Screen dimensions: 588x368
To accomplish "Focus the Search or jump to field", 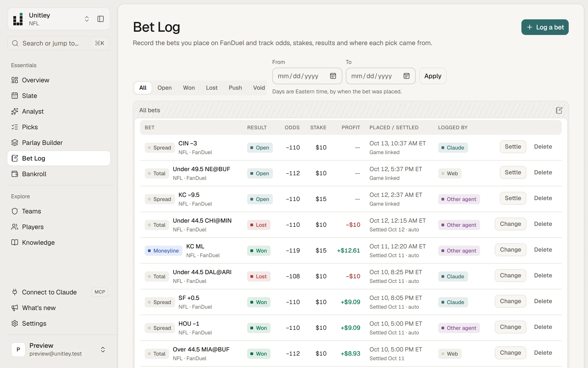I will pyautogui.click(x=59, y=43).
